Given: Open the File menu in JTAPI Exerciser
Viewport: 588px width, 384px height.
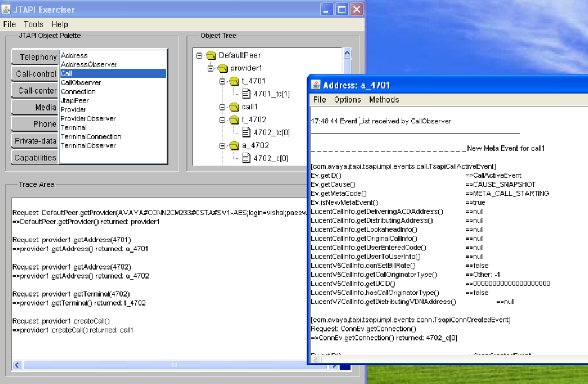Looking at the screenshot, I should [10, 24].
